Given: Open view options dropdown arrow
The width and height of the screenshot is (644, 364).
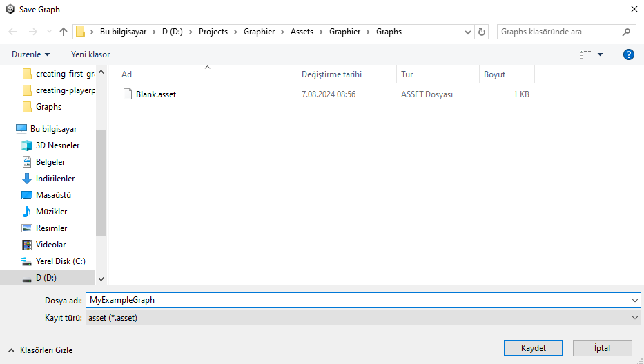Looking at the screenshot, I should click(600, 54).
